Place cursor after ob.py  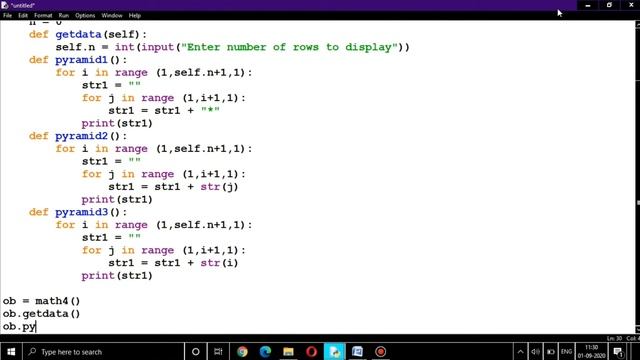click(36, 327)
